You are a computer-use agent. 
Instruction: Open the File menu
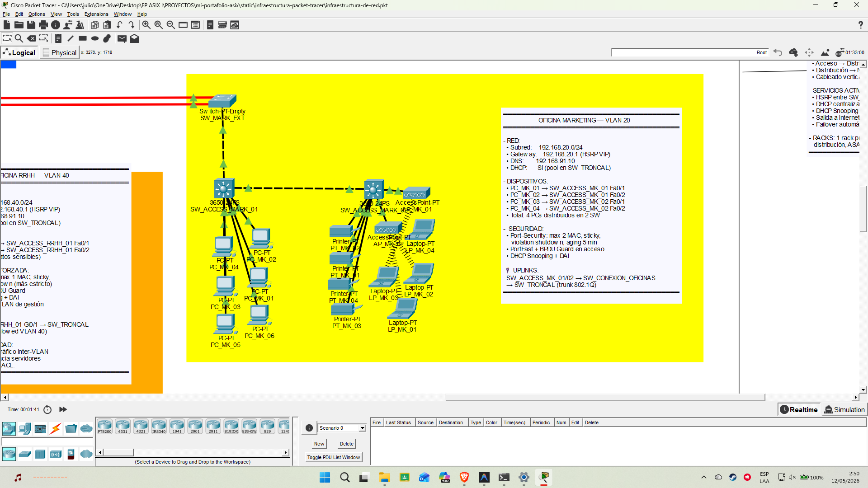(6, 14)
